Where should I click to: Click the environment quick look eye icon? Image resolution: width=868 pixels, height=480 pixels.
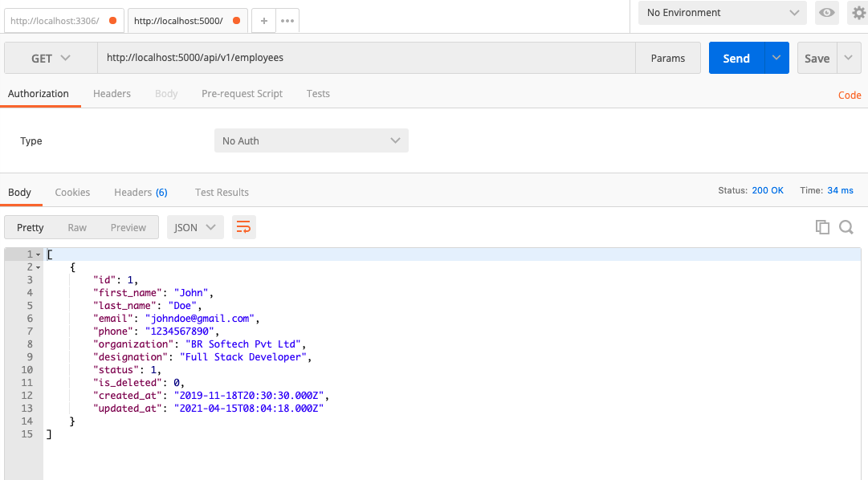[825, 12]
